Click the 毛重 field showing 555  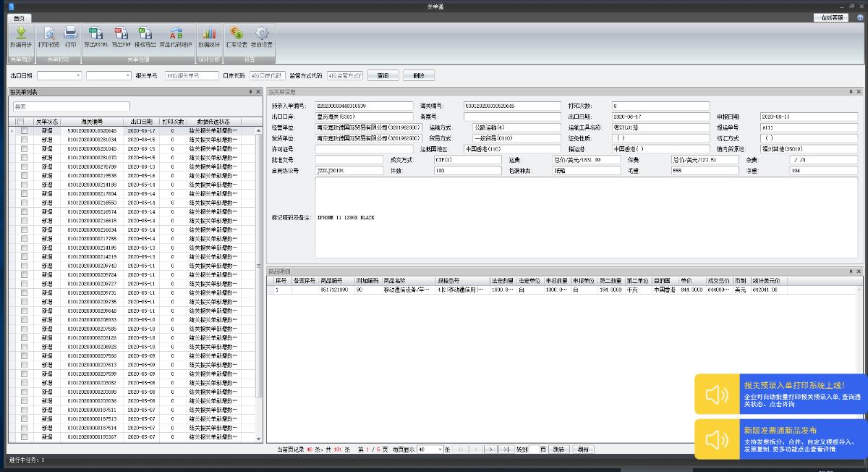[x=705, y=171]
